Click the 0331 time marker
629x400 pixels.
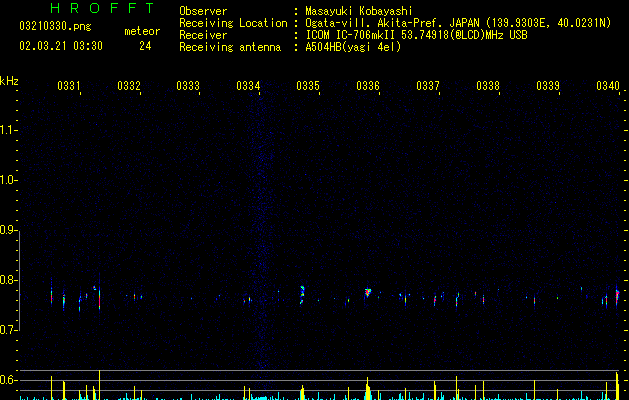point(69,85)
